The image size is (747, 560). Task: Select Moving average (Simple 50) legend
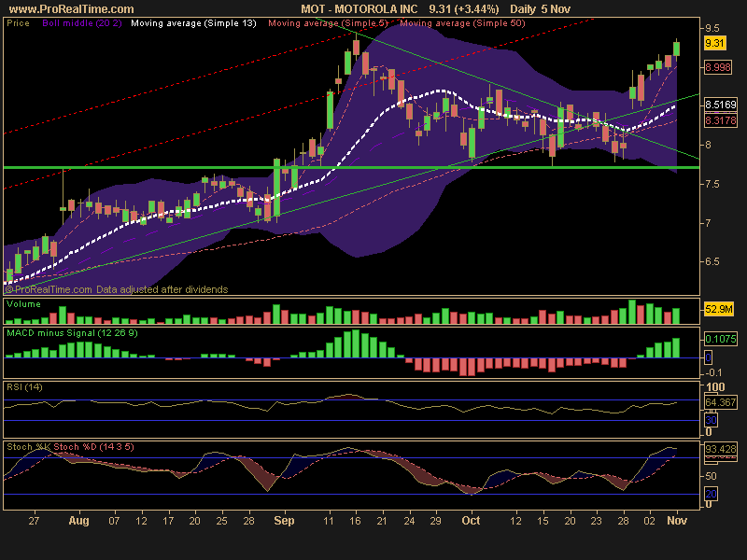point(462,22)
